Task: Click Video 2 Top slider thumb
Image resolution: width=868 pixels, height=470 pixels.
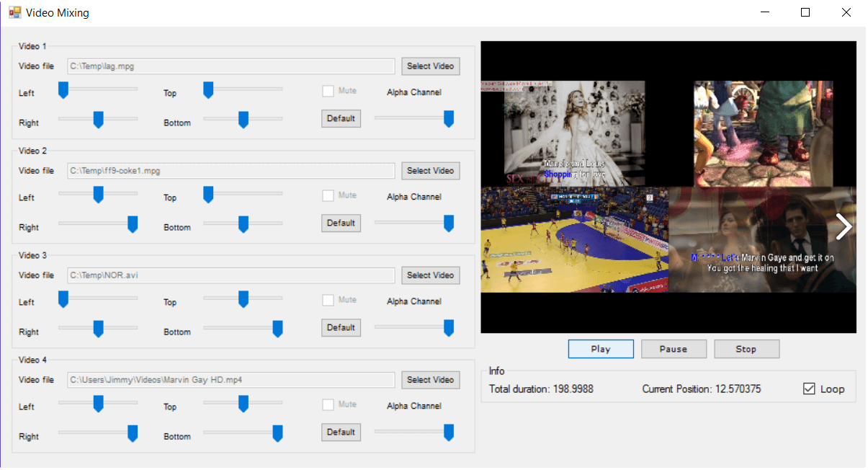Action: (x=208, y=195)
